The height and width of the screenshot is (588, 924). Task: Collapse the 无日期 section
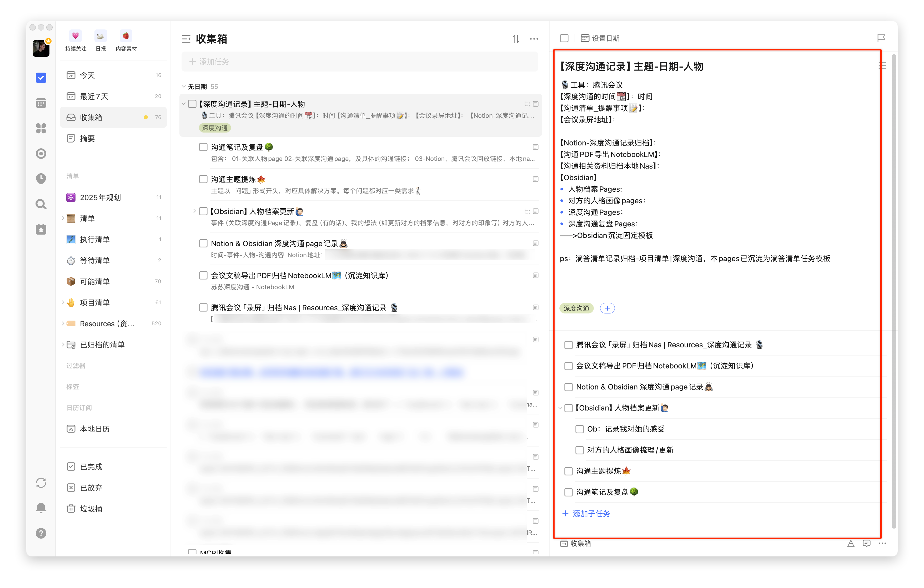(184, 87)
